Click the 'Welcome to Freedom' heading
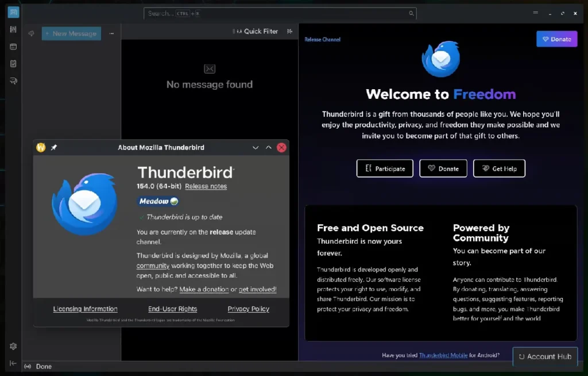This screenshot has width=588, height=376. click(440, 94)
